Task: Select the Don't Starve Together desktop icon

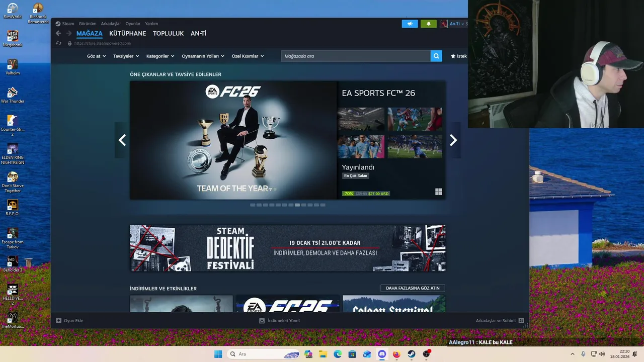Action: 13,182
